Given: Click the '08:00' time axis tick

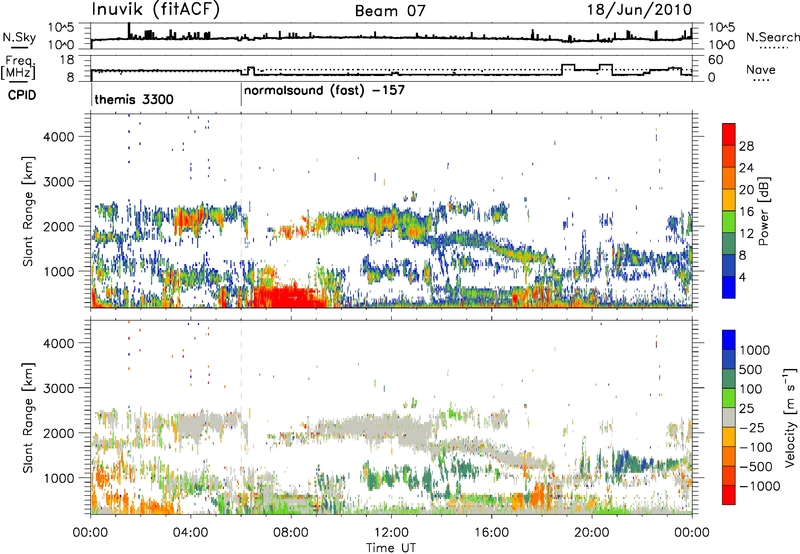Looking at the screenshot, I should (x=291, y=532).
